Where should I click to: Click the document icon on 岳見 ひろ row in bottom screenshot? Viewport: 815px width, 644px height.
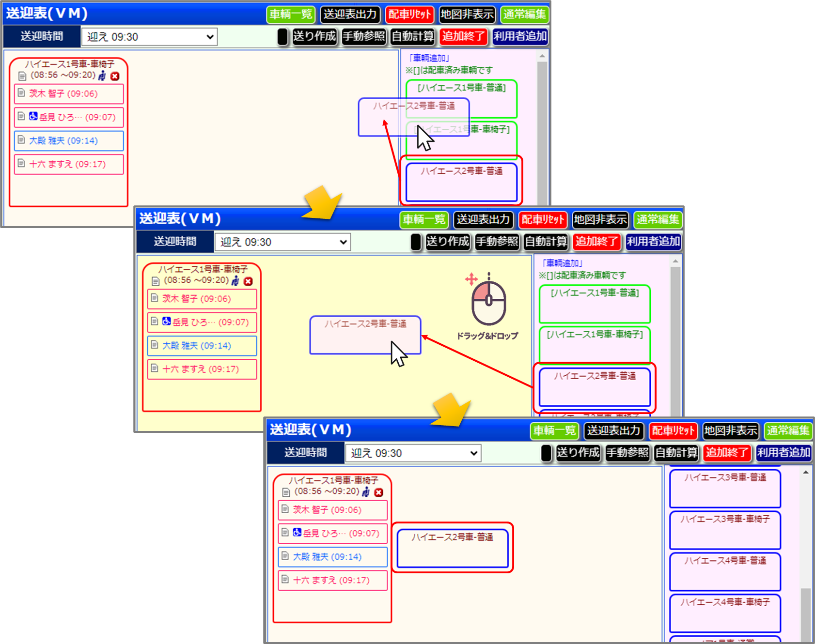[285, 532]
